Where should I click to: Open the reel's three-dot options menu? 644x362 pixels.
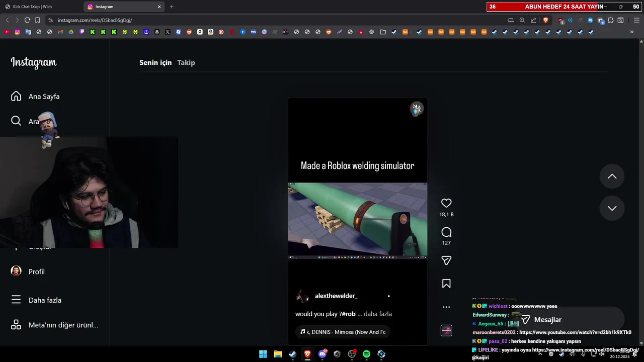446,307
